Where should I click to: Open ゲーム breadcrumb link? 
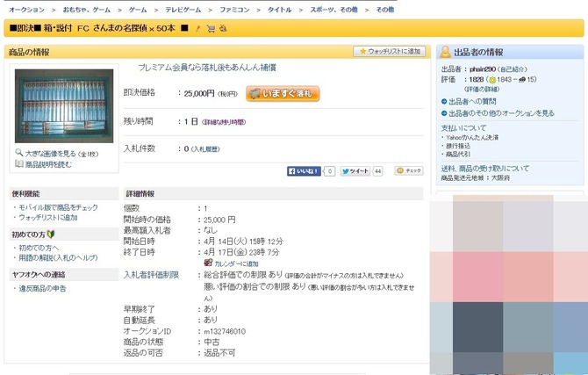tap(138, 10)
